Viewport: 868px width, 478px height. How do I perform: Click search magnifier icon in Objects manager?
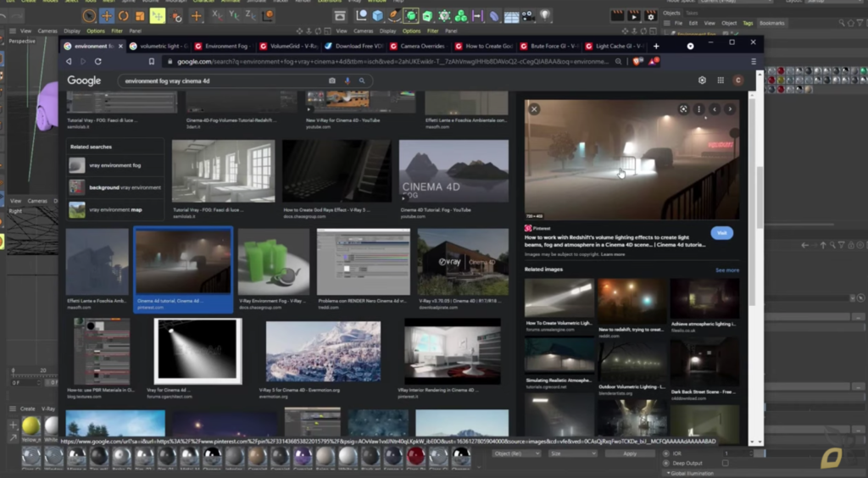click(x=842, y=23)
